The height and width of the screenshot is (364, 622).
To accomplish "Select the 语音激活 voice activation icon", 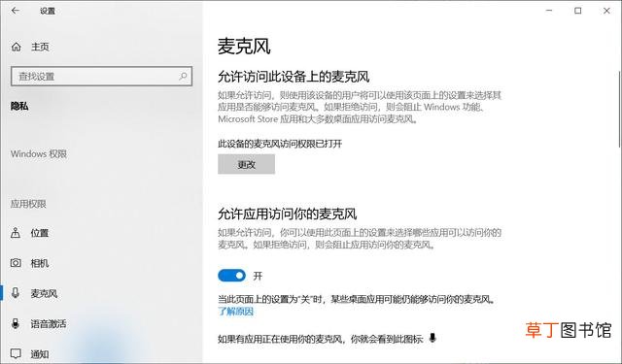I will pos(16,323).
